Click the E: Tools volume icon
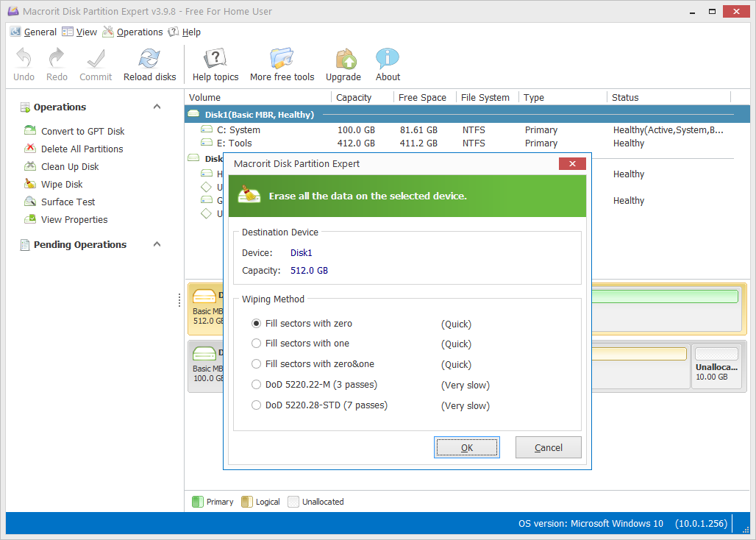This screenshot has height=540, width=756. pos(207,143)
